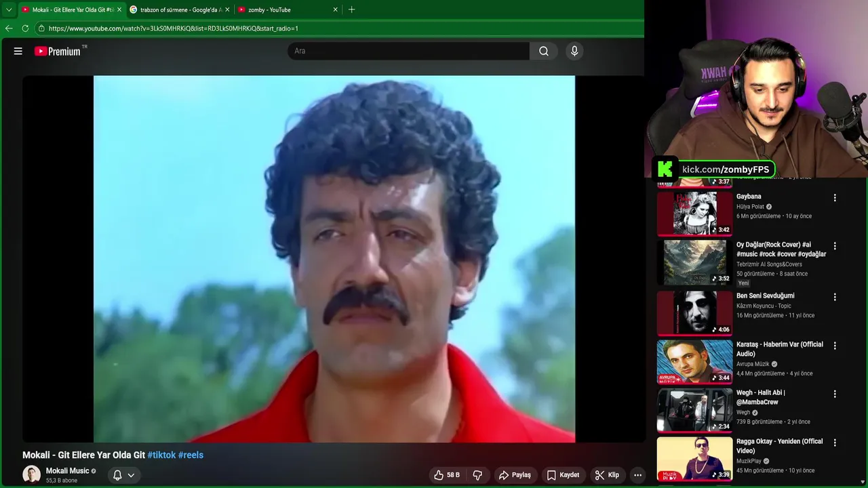Click into the Ara search field
The height and width of the screenshot is (488, 868).
[x=409, y=51]
